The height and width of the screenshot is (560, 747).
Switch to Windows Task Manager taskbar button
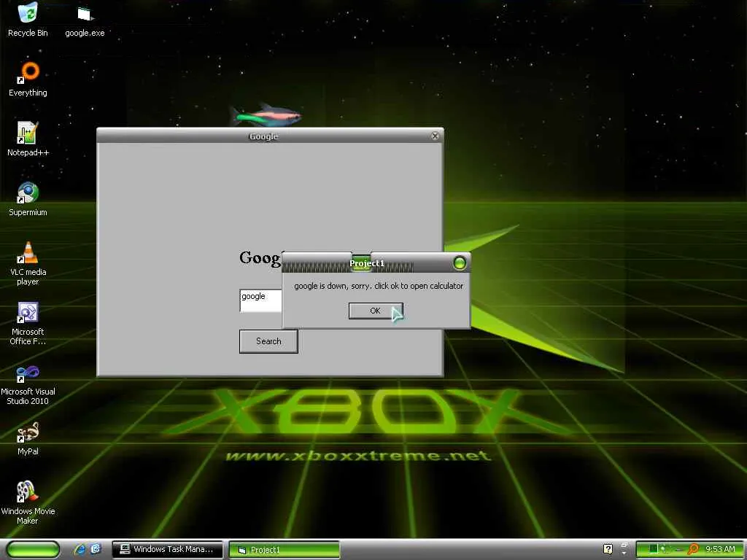click(168, 550)
